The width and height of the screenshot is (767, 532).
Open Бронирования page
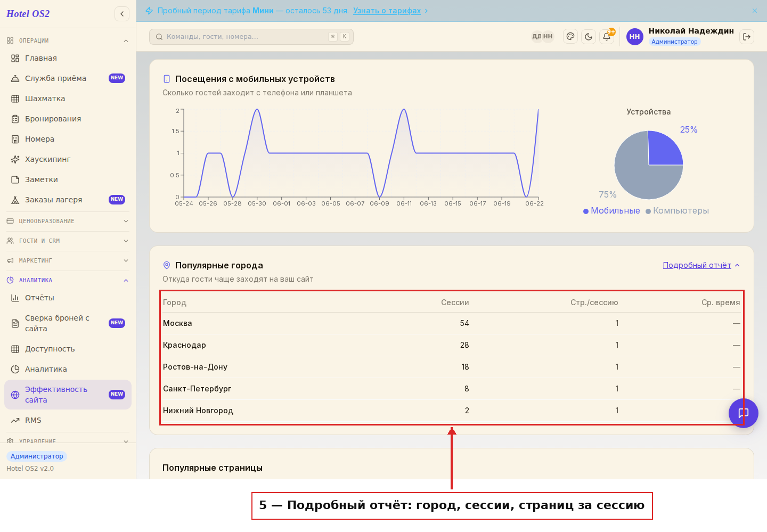coord(68,119)
